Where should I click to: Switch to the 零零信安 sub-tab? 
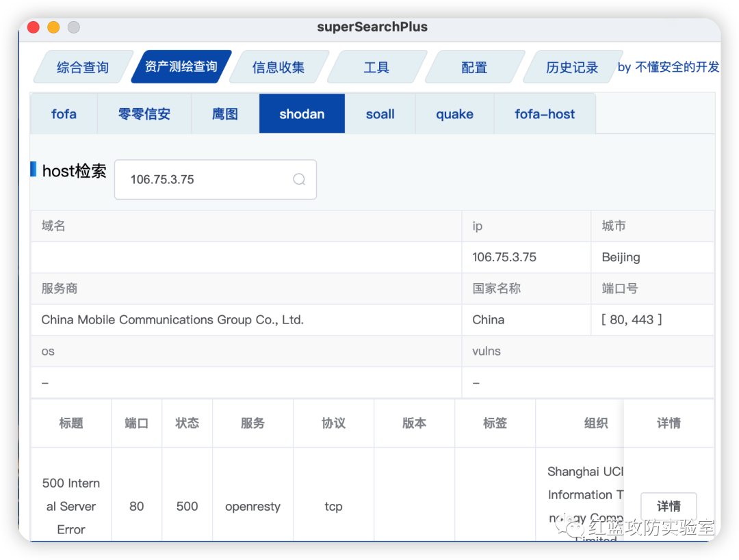[x=144, y=114]
